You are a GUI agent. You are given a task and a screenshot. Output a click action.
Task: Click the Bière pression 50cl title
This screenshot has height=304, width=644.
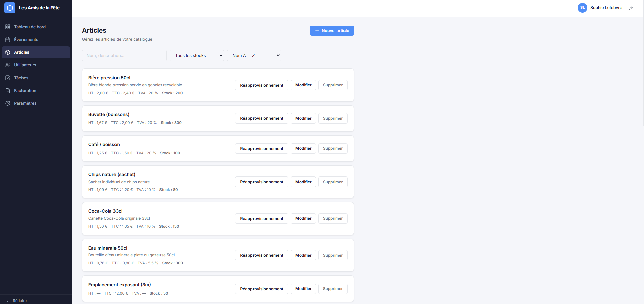[x=109, y=78]
